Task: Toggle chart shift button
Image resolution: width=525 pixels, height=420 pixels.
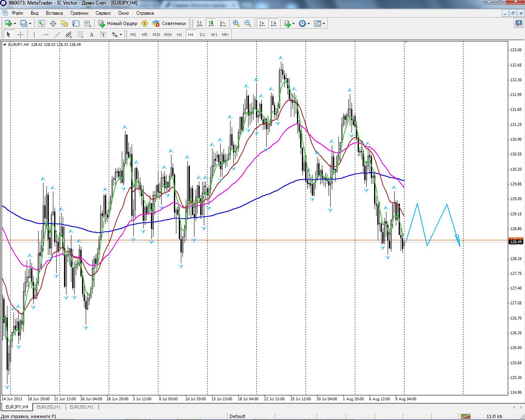Action: (x=274, y=23)
